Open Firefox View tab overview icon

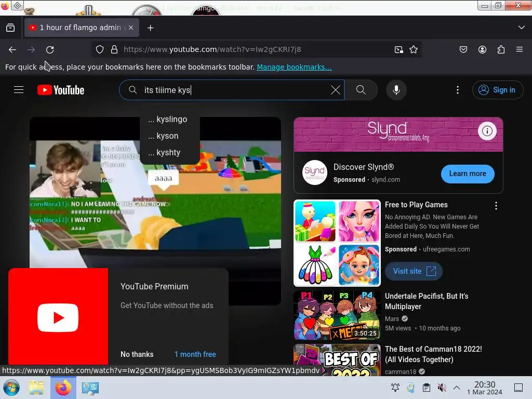tap(10, 28)
